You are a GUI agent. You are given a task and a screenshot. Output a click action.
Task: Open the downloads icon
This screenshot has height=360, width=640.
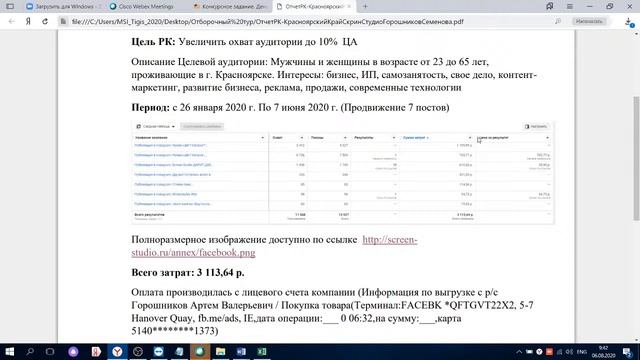pyautogui.click(x=629, y=22)
